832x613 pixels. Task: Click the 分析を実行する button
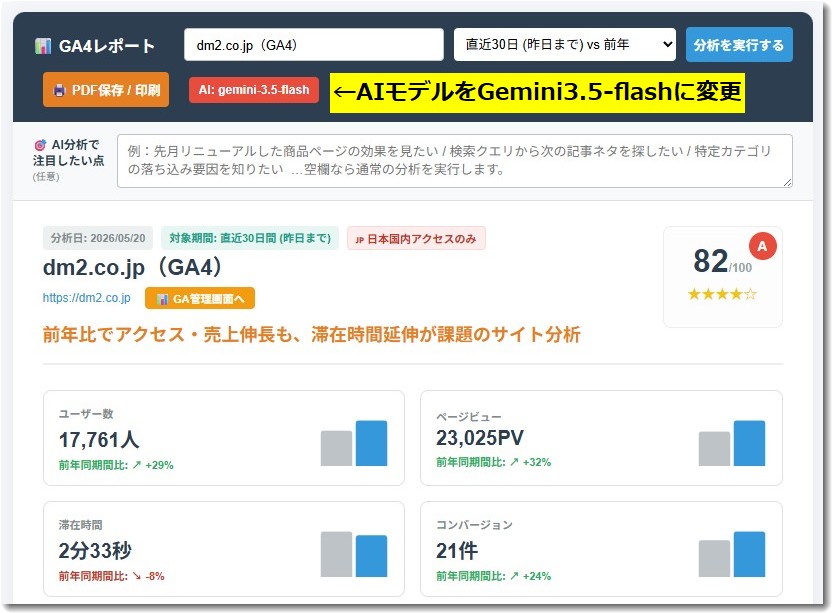coord(739,45)
